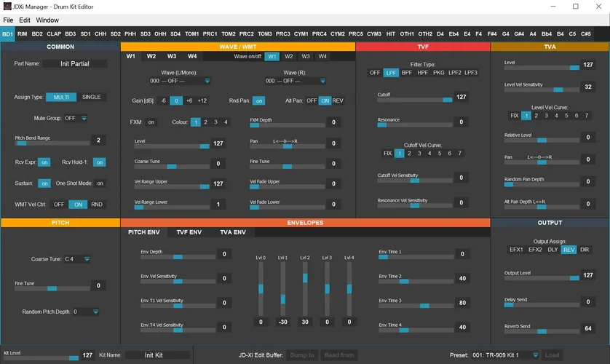The width and height of the screenshot is (610, 364).
Task: Open the Edit menu
Action: click(x=25, y=20)
